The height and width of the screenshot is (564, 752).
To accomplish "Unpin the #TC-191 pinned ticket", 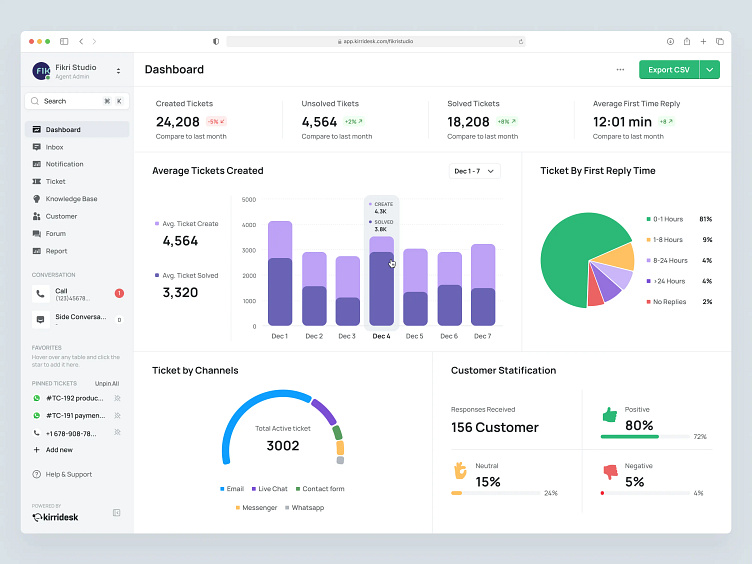I will pyautogui.click(x=117, y=415).
